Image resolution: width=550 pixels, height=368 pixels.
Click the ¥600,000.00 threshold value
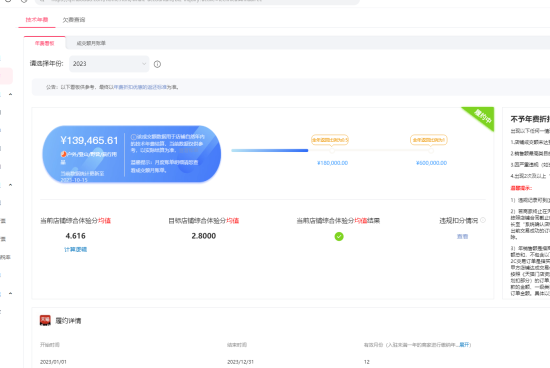pos(431,163)
